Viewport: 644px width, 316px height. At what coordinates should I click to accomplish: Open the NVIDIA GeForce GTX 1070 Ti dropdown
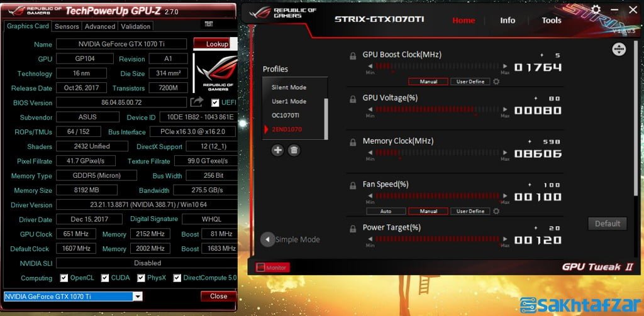pyautogui.click(x=73, y=296)
